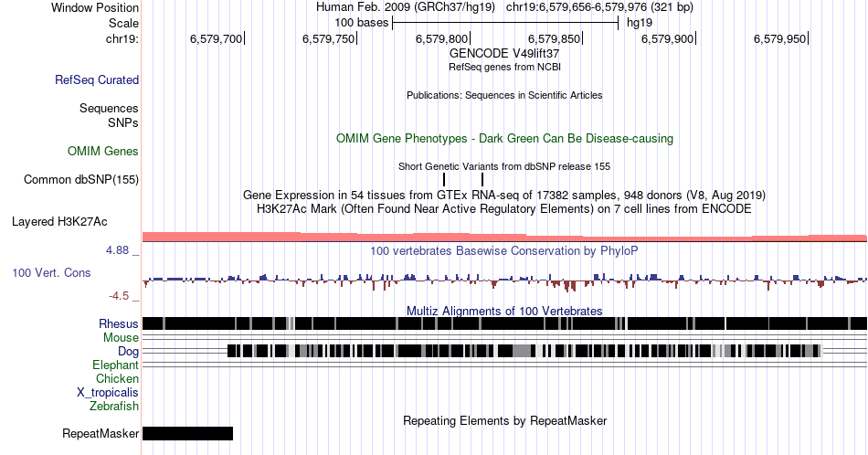Click the chr19: ruler label
The image size is (868, 455).
pos(122,38)
